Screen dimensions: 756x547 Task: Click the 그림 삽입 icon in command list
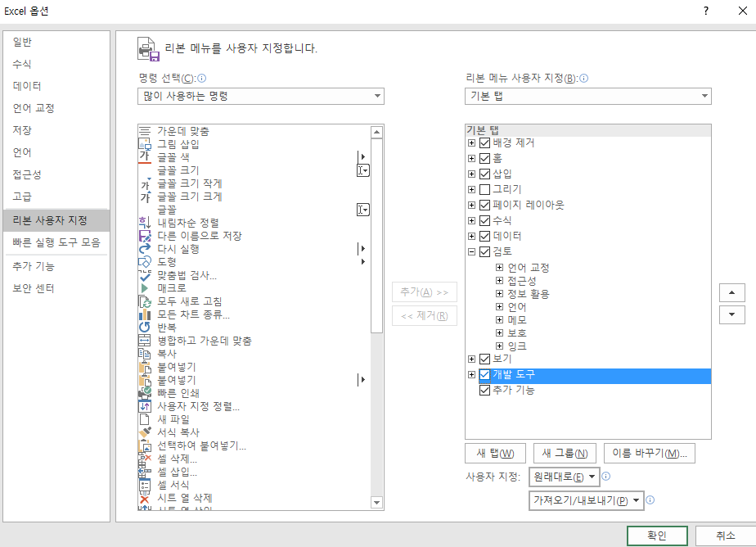pos(145,144)
